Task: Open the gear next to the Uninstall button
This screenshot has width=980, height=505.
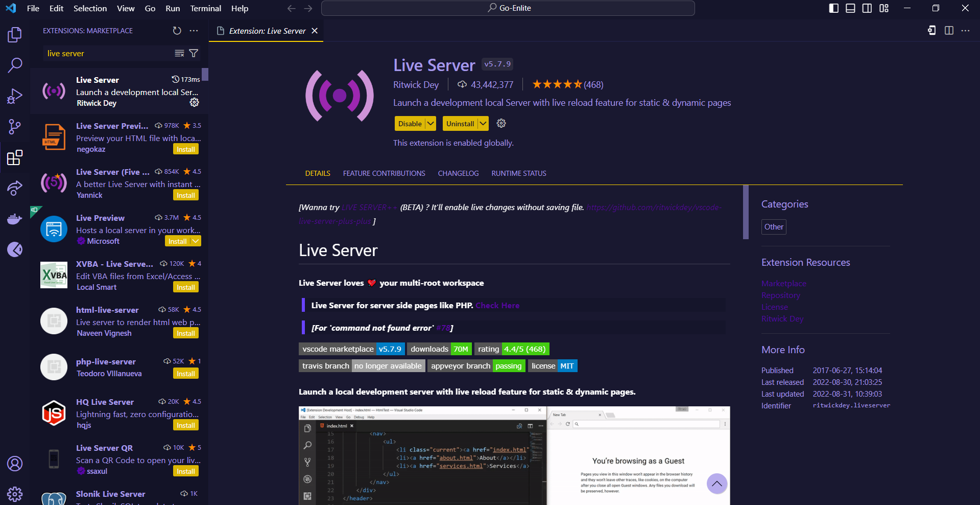Action: (501, 123)
